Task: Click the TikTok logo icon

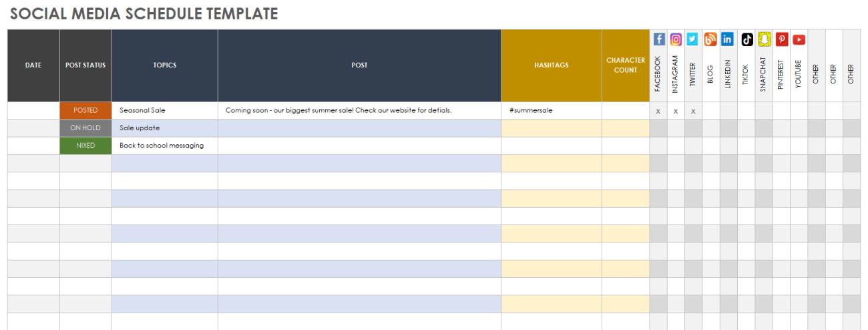Action: click(x=746, y=39)
